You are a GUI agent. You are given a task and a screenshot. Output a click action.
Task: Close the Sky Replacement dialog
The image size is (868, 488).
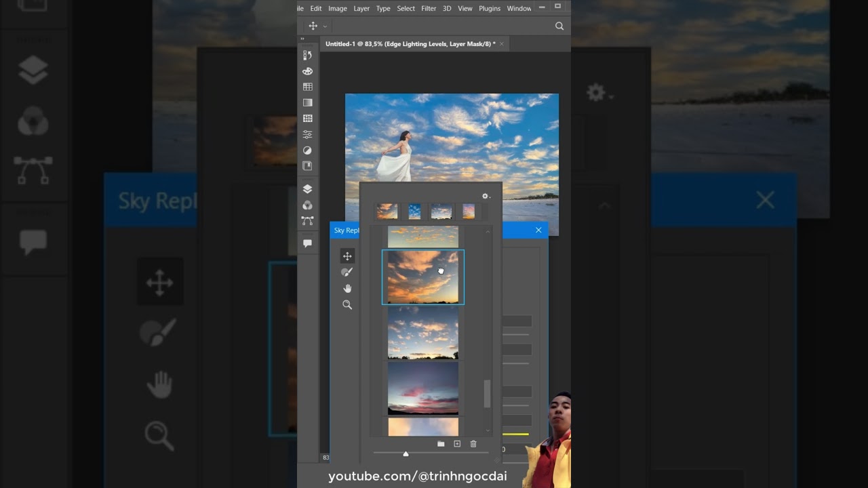(538, 230)
